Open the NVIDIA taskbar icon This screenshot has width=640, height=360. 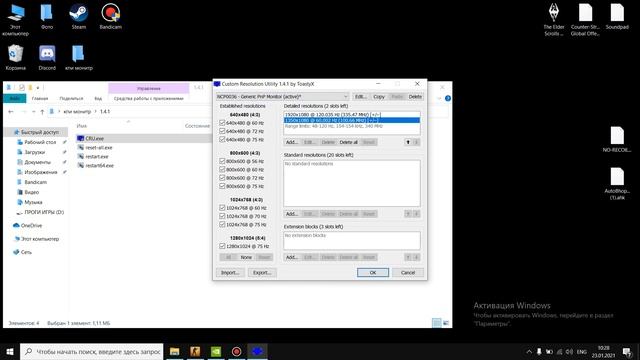point(216,351)
